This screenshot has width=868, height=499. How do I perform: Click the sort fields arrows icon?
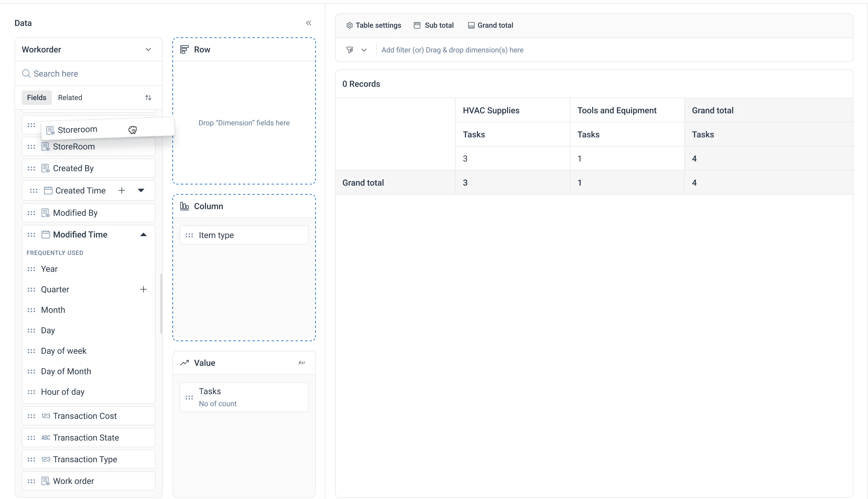pyautogui.click(x=148, y=98)
